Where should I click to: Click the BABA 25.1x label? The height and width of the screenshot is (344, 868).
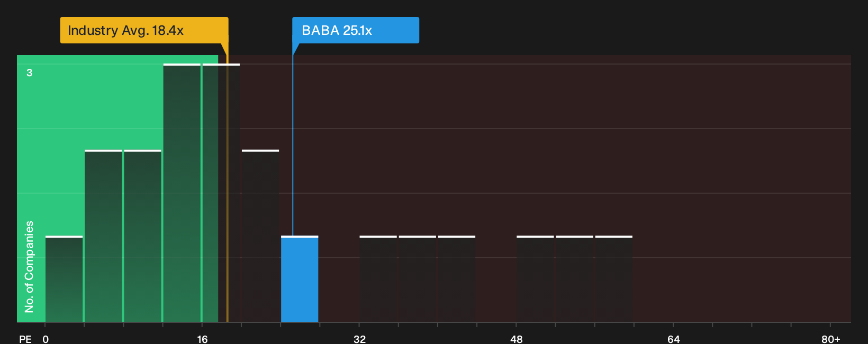(356, 30)
